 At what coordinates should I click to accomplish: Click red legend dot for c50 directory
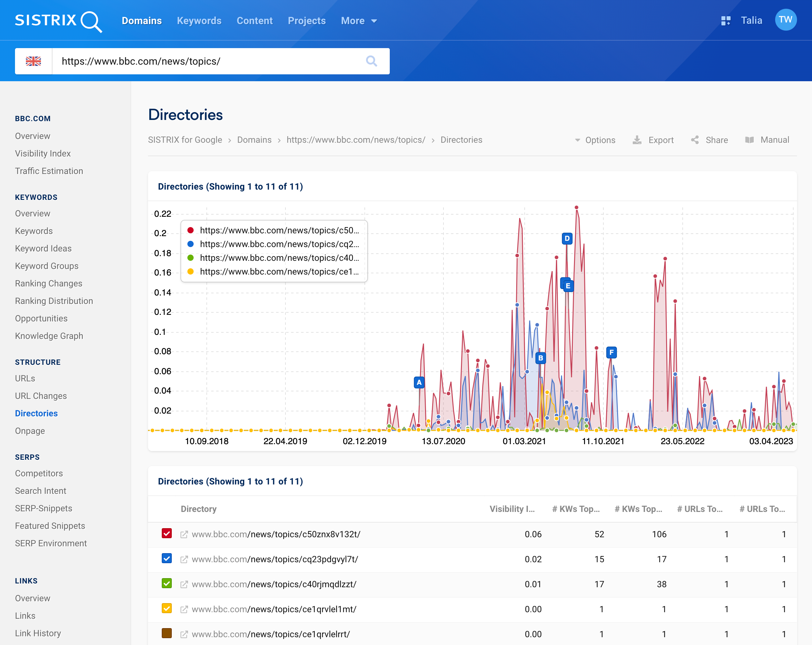click(x=191, y=230)
